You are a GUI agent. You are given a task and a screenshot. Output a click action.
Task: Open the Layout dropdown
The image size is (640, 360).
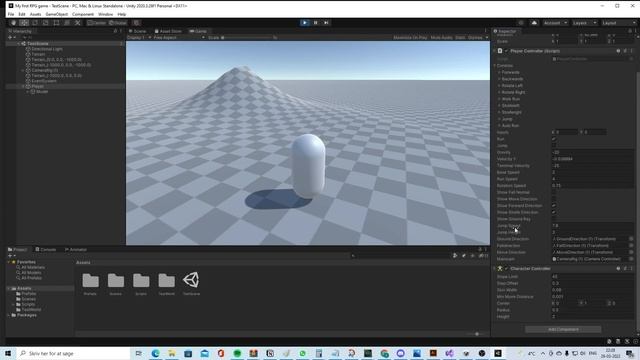[619, 23]
